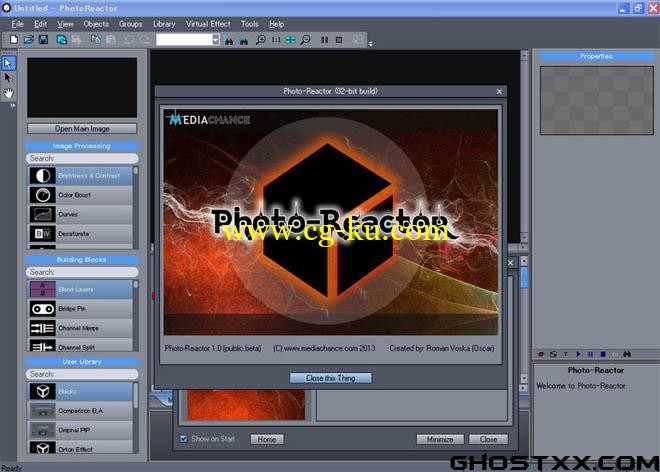The image size is (660, 472).
Task: Click the Save floppy-disk toolbar icon
Action: pos(43,40)
